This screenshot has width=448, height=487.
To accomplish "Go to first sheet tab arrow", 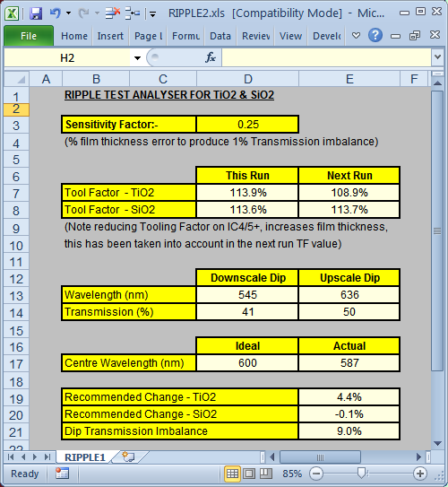I will click(x=11, y=457).
